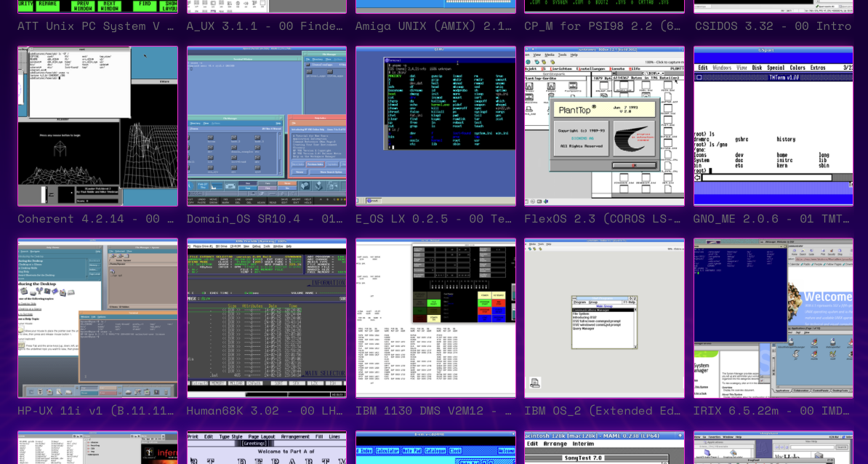Open the bottom thumbnail reading 'Welcome to Part A of'

[x=267, y=448]
